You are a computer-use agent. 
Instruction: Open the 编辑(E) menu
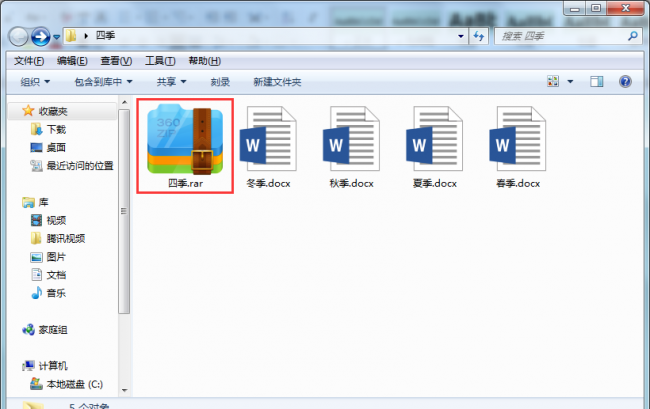72,61
